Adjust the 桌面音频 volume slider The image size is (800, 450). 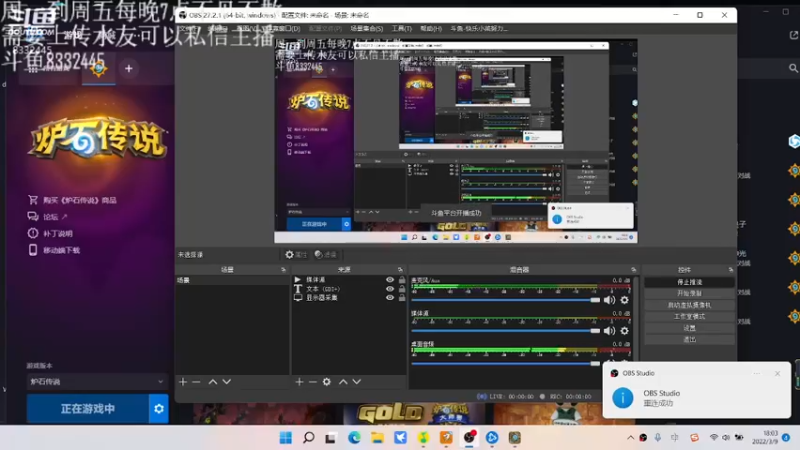[x=506, y=363]
